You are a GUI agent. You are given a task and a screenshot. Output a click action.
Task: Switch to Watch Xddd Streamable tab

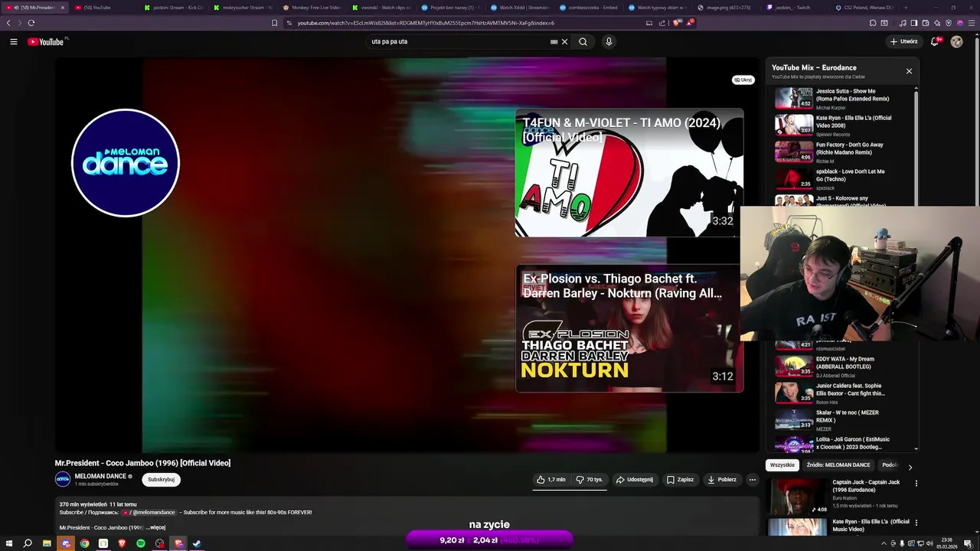[519, 8]
